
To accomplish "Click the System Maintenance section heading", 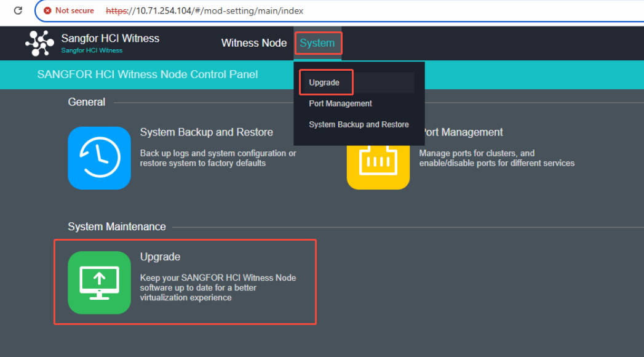I will 117,227.
